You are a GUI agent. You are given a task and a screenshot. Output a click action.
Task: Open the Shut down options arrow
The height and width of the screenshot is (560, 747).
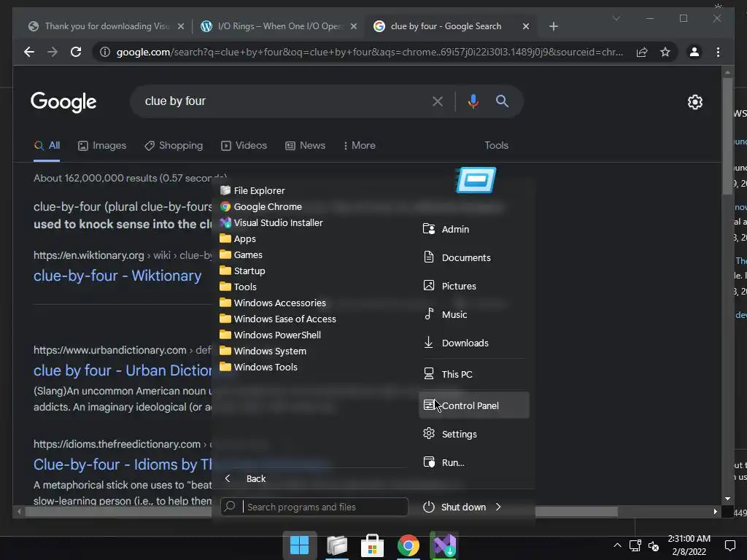[498, 507]
